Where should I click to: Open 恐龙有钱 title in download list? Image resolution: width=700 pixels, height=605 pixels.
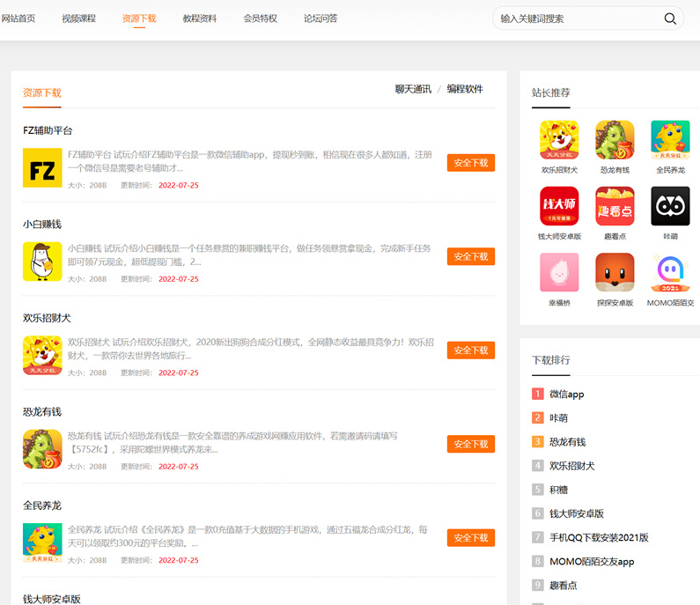(42, 411)
